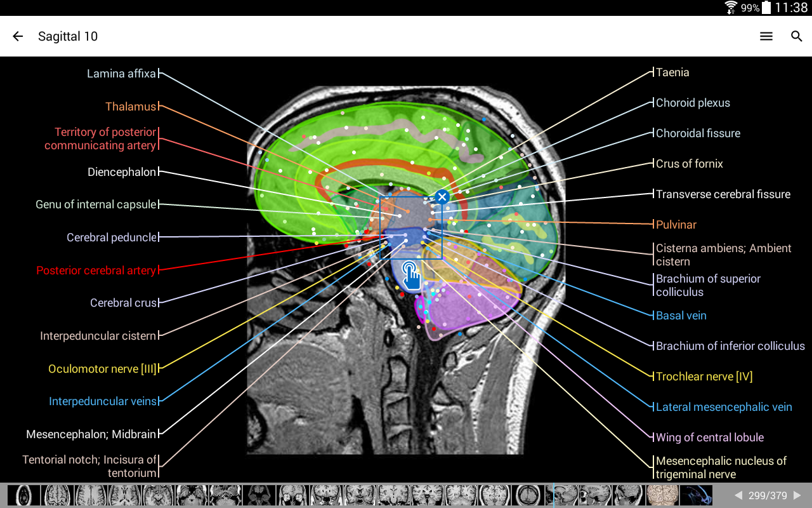This screenshot has height=508, width=812.
Task: Select the Choroidal fissure label
Action: tap(698, 133)
